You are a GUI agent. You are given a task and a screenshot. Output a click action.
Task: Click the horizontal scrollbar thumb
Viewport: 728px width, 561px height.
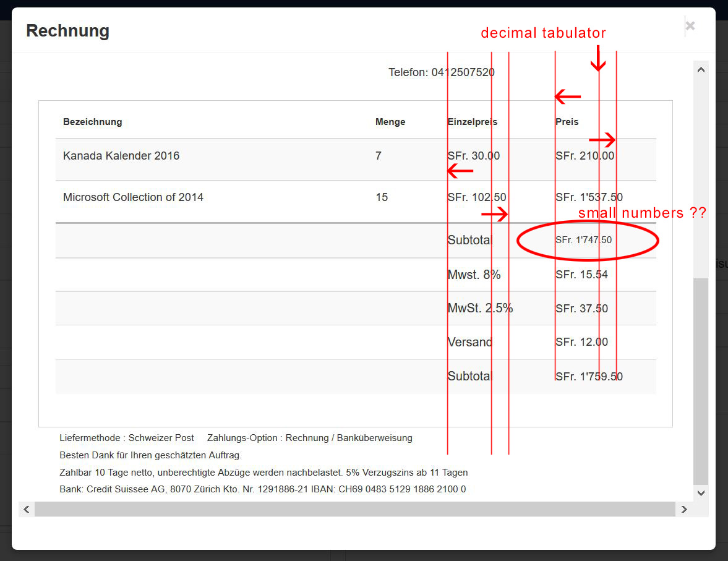tap(354, 509)
